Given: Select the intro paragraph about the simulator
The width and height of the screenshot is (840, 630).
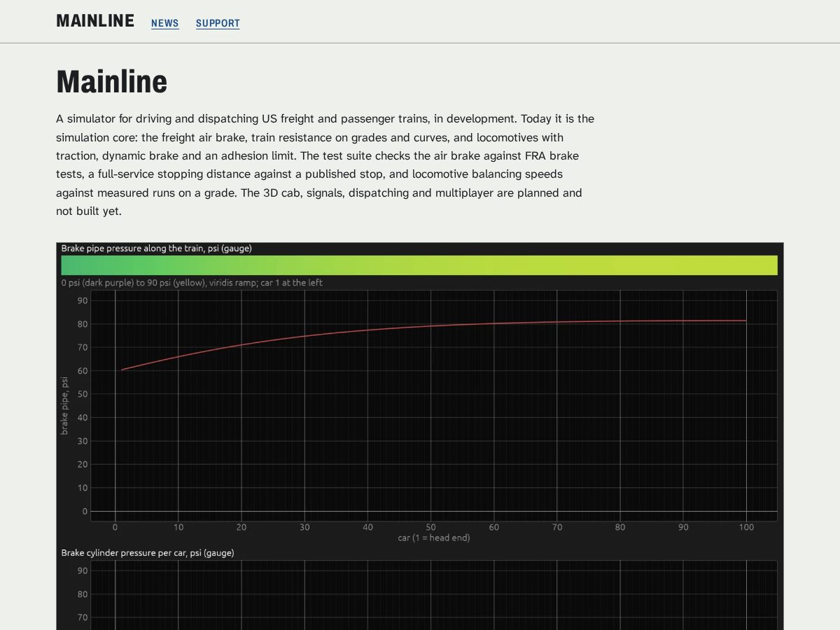Looking at the screenshot, I should coord(325,164).
